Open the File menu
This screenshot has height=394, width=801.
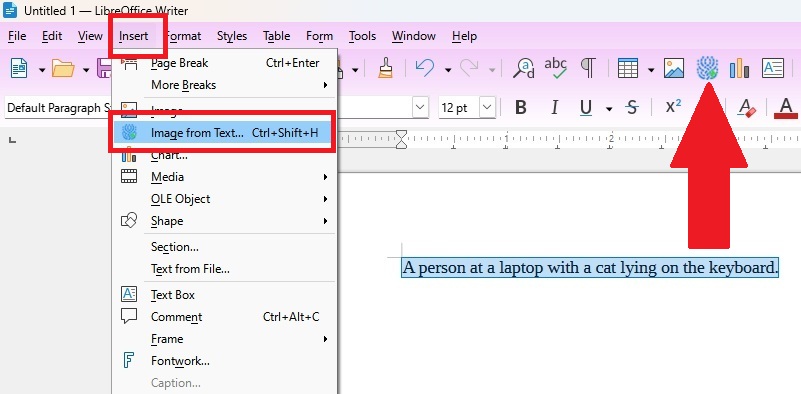[x=17, y=36]
